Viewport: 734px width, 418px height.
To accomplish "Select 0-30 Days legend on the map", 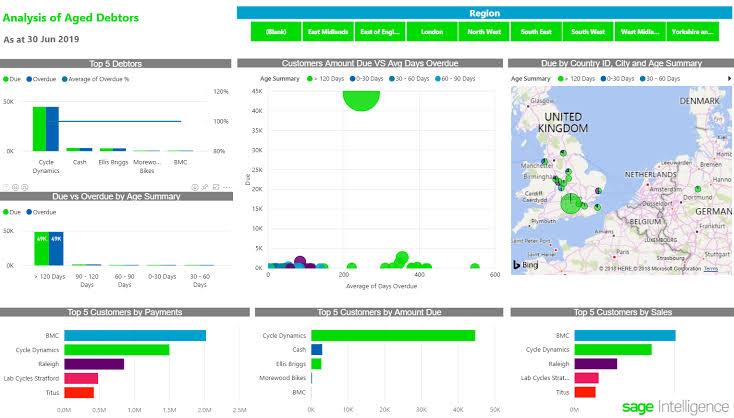I will click(617, 79).
